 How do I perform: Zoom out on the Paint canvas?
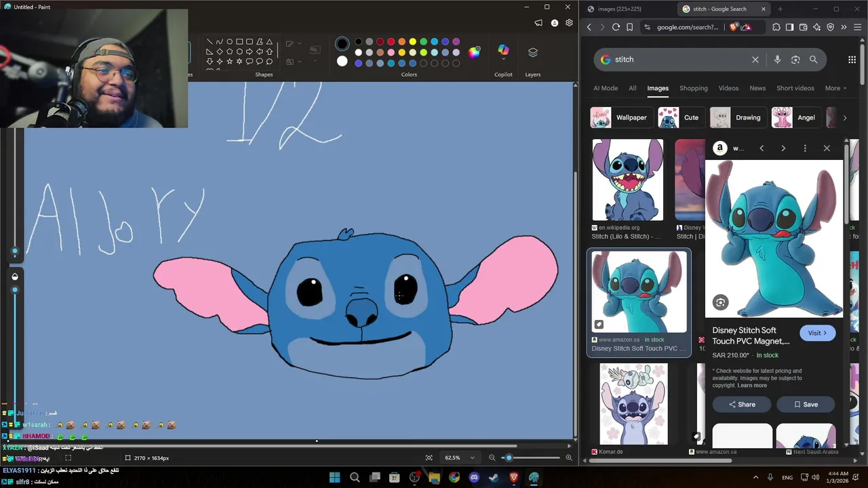492,458
